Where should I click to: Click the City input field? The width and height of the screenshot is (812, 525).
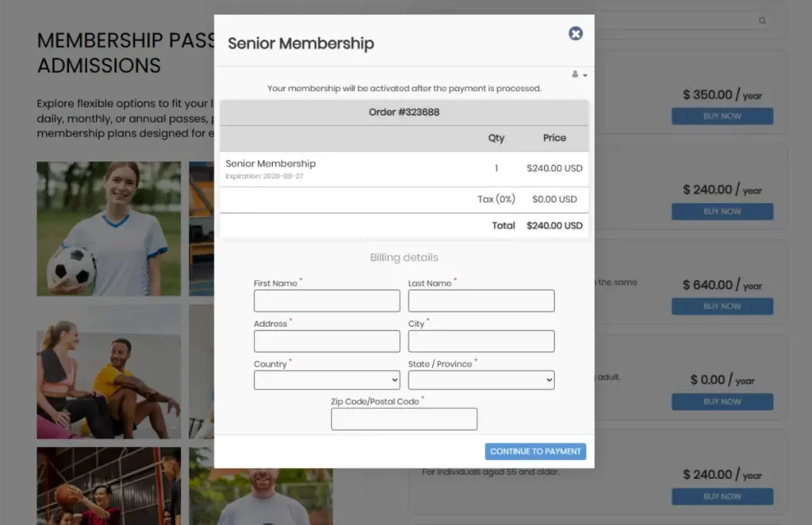click(481, 340)
